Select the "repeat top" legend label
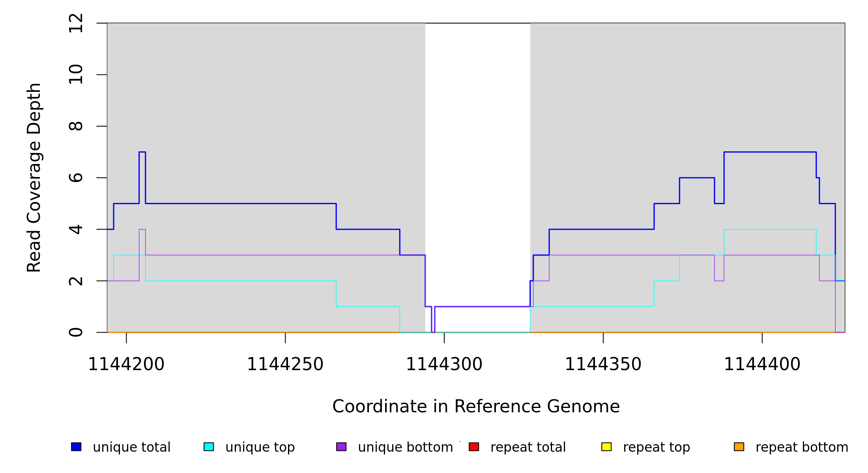 pos(656,447)
